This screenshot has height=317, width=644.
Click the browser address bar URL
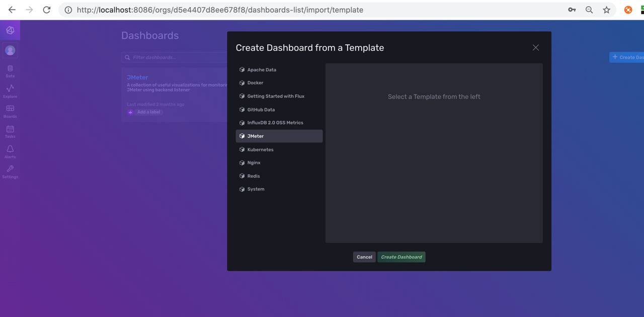[x=220, y=10]
